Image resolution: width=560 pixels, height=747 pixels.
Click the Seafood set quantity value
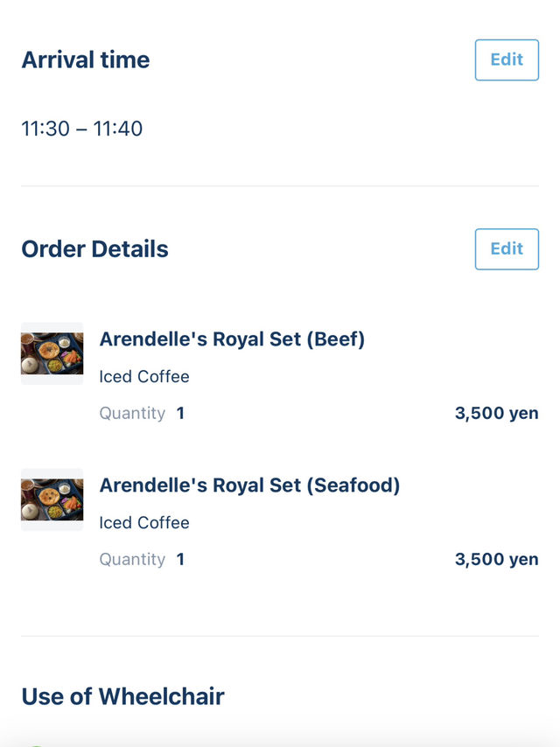click(180, 559)
